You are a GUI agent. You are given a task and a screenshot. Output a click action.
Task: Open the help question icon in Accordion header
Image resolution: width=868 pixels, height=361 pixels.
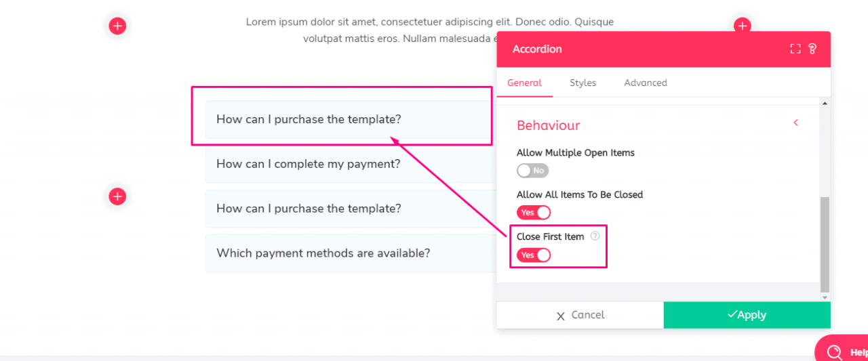pos(812,49)
